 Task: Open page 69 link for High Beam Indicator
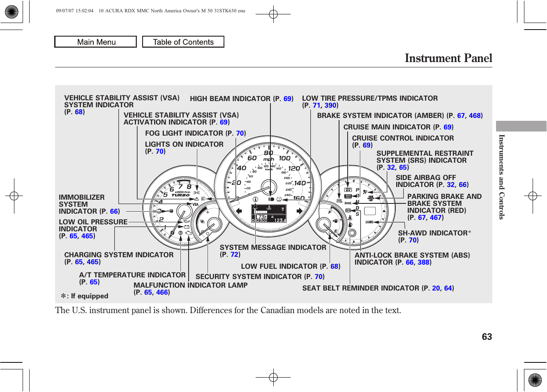pos(288,99)
